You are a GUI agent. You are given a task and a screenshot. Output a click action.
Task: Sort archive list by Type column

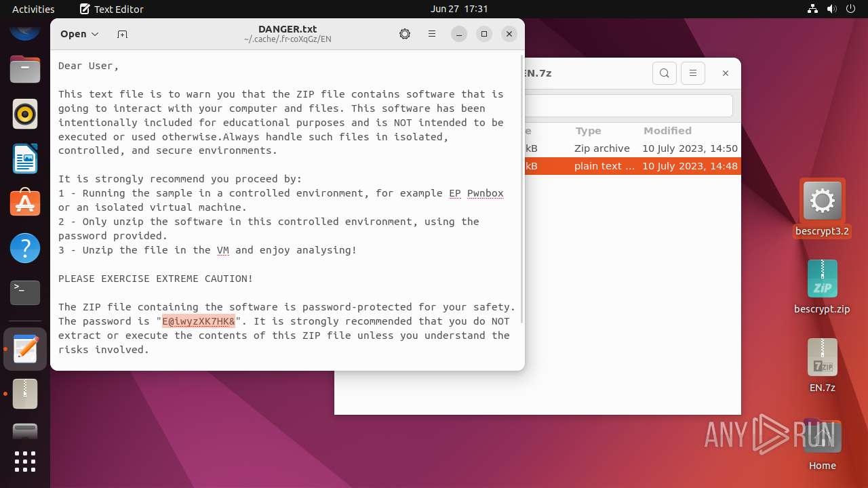pyautogui.click(x=588, y=131)
